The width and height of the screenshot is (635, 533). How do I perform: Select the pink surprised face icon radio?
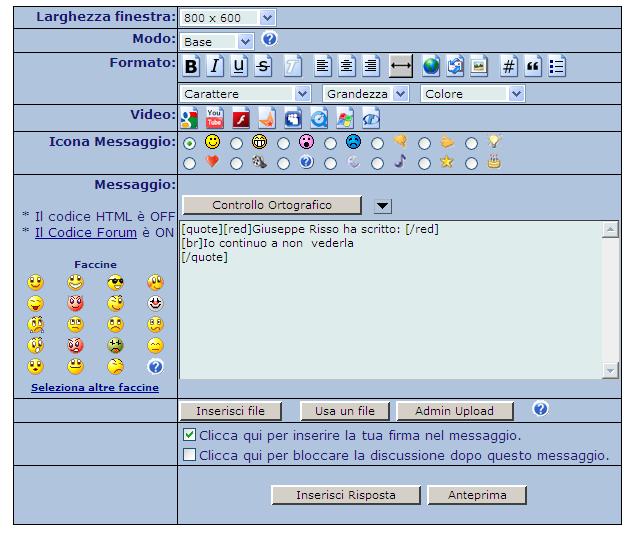283,143
